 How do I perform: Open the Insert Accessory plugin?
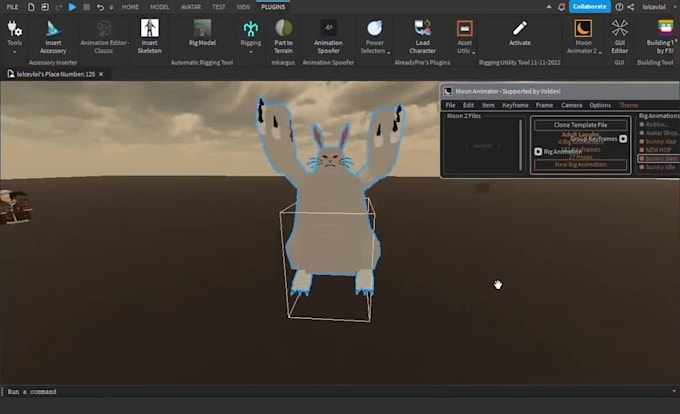pyautogui.click(x=53, y=37)
